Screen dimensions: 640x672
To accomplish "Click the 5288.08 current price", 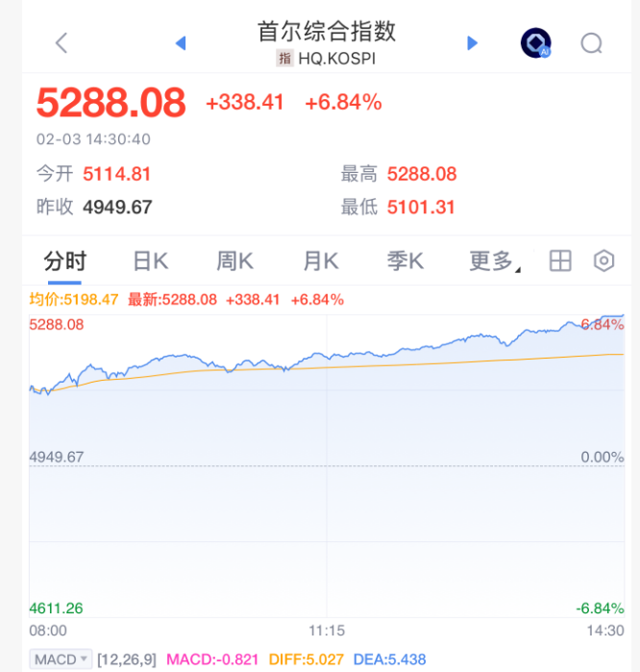I will point(111,102).
